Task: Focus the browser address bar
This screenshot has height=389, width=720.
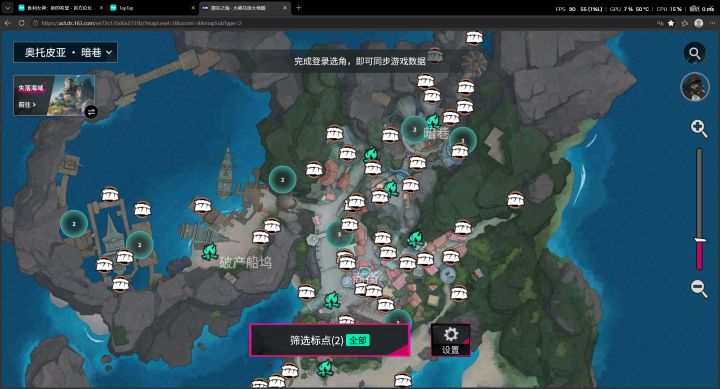Action: pyautogui.click(x=340, y=23)
